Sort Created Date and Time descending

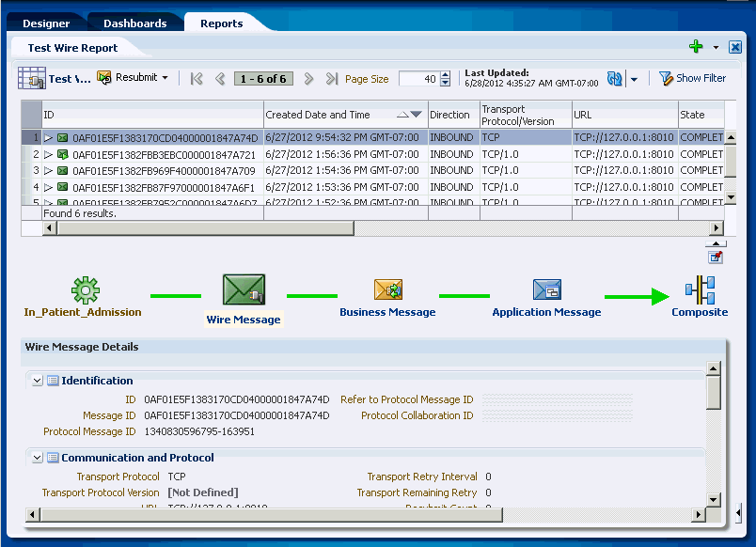point(416,115)
